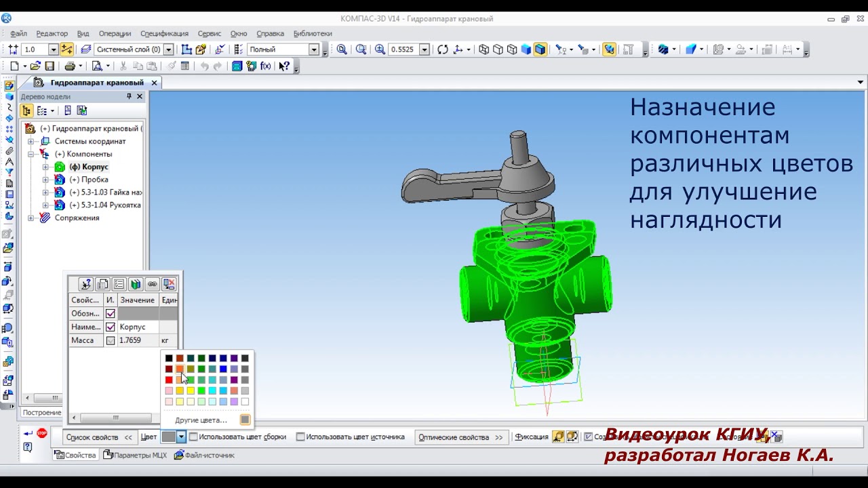Switch to wireframe display icon
The width and height of the screenshot is (868, 488).
pos(484,49)
